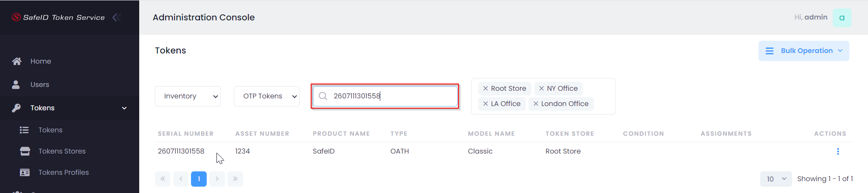
Task: Open the Bulk Operation dropdown
Action: (x=803, y=51)
